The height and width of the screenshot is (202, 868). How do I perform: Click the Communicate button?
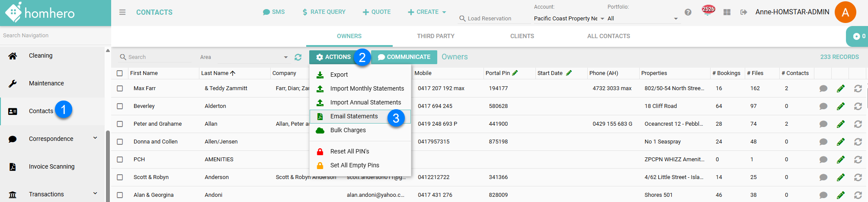[404, 57]
